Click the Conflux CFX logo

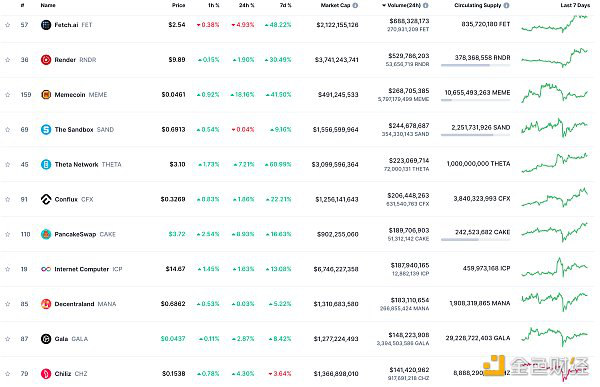click(x=46, y=199)
